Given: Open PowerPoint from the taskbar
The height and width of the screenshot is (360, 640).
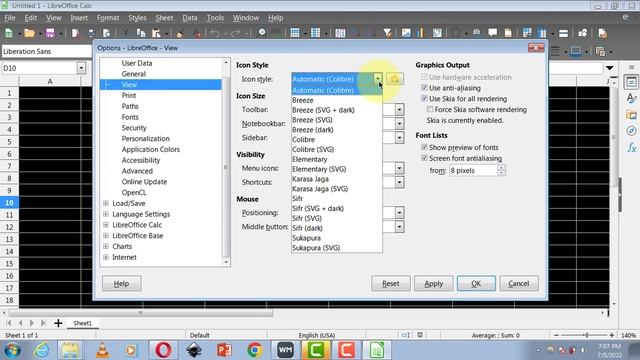Looking at the screenshot, I should 224,350.
